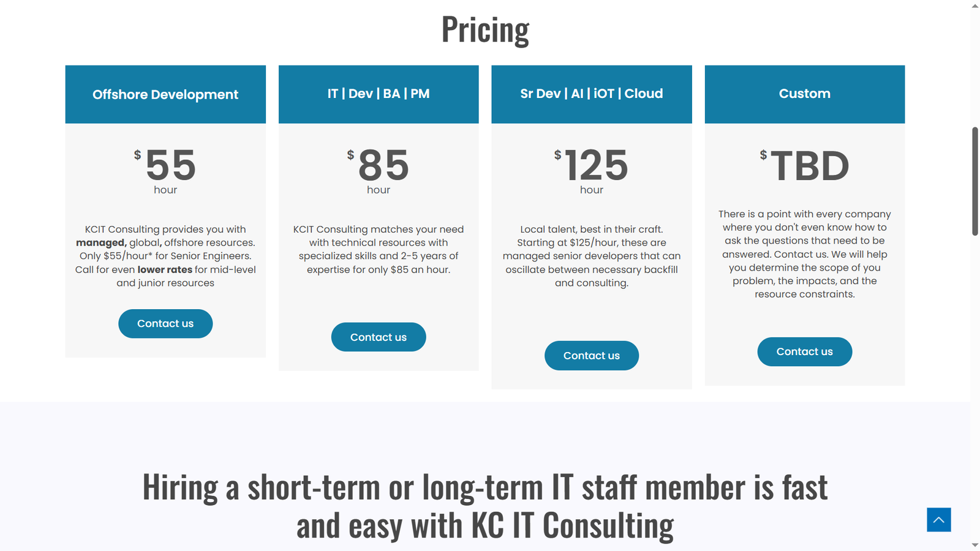Viewport: 980px width, 551px height.
Task: Click the scrollbar track below the thumb
Action: coord(975,386)
